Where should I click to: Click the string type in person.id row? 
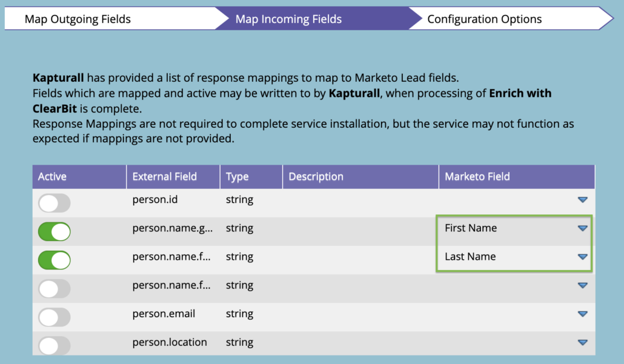pos(239,200)
